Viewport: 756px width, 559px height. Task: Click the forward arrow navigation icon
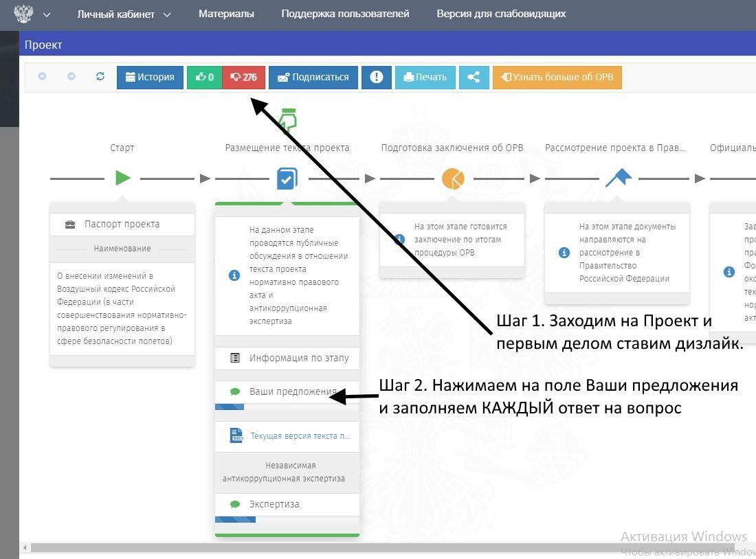pyautogui.click(x=71, y=77)
